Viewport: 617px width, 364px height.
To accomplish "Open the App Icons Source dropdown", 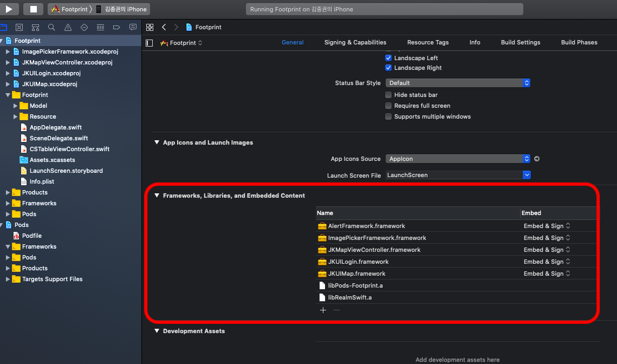I will (458, 159).
